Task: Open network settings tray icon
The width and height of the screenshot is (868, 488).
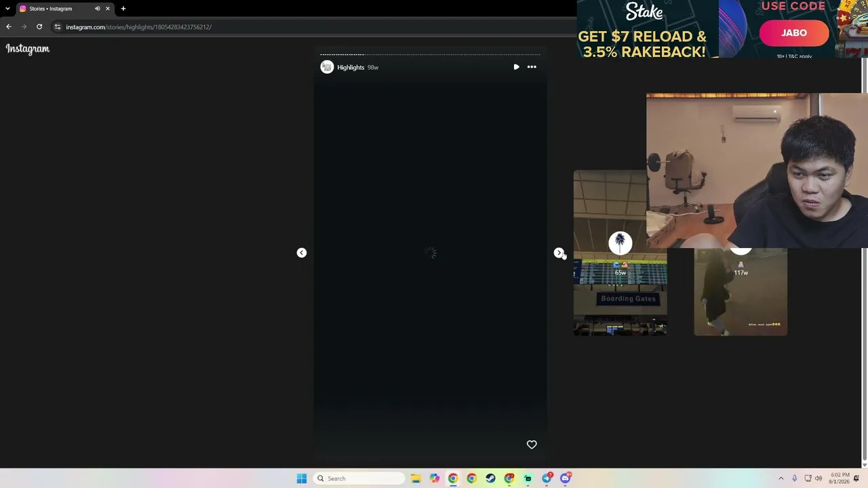Action: [x=808, y=479]
